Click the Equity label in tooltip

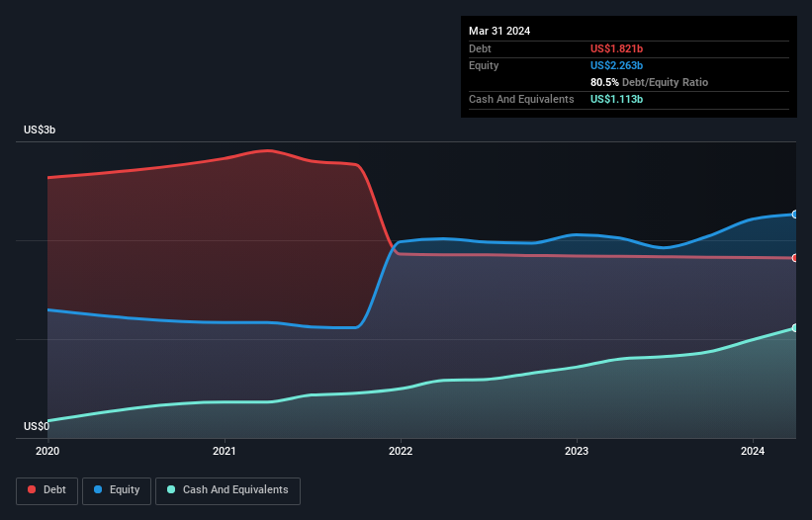pos(484,65)
